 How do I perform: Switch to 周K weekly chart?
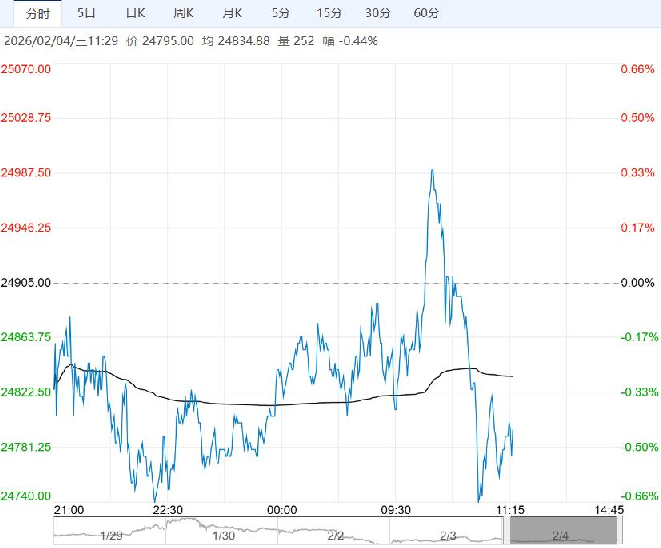click(x=182, y=14)
